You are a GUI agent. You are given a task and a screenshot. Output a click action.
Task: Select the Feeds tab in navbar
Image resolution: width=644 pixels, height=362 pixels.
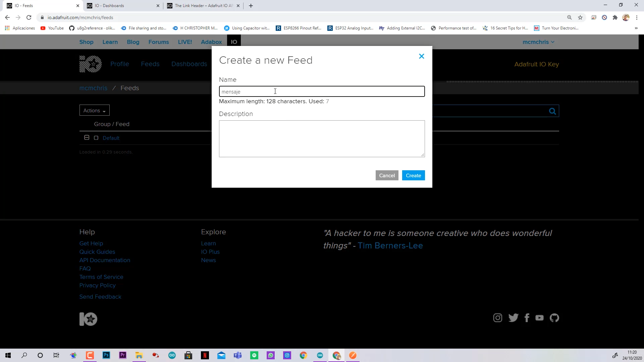tap(150, 64)
